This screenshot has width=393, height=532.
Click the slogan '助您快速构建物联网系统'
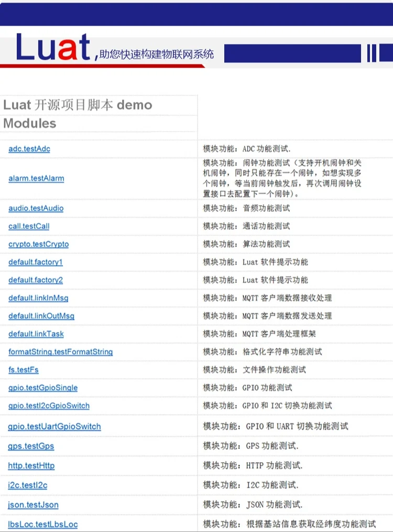tap(157, 54)
